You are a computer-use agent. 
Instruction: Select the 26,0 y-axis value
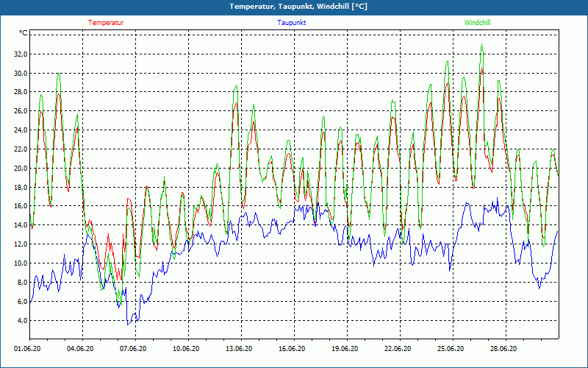coord(21,111)
